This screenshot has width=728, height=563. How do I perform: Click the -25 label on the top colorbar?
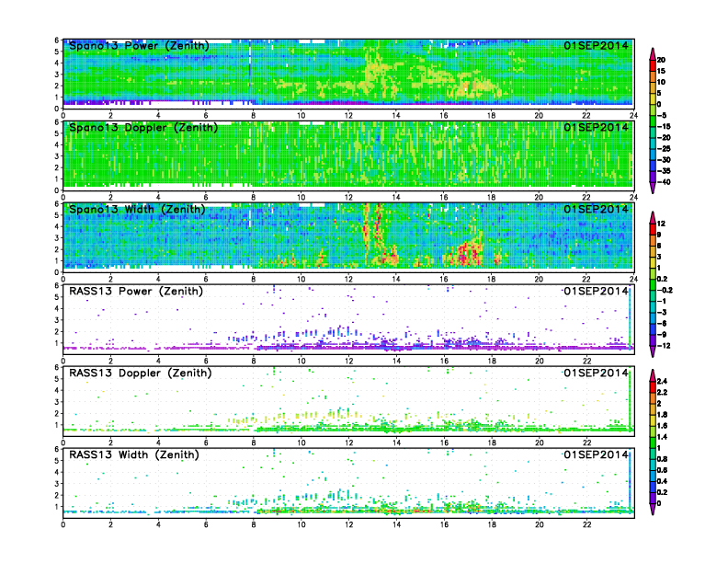pos(664,149)
